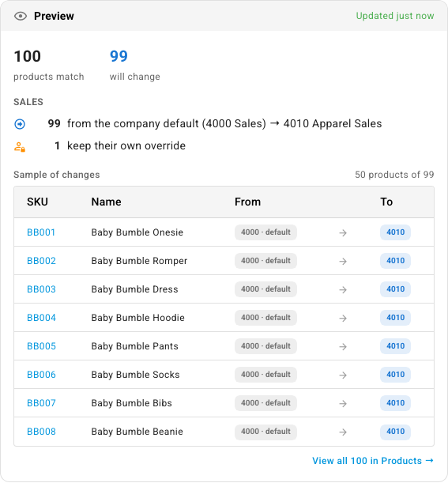Click the 4010 badge for Baby Bumble Bibs
Viewport: 448px width, 483px height.
[x=395, y=403]
